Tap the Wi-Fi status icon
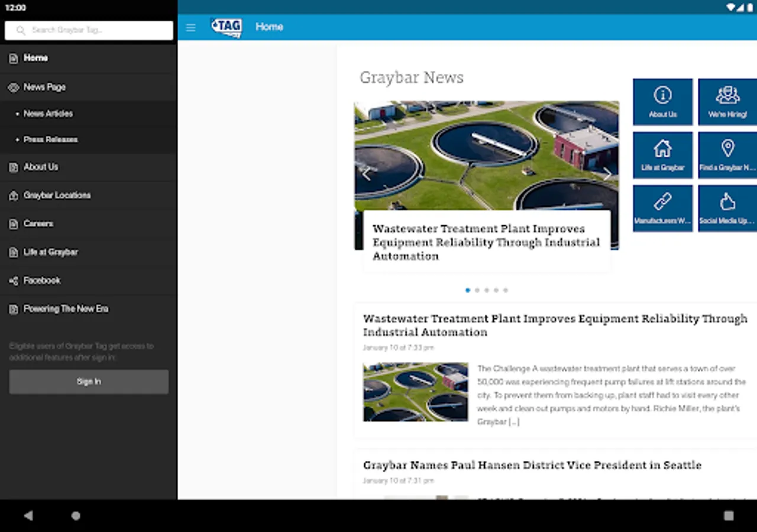 point(732,8)
